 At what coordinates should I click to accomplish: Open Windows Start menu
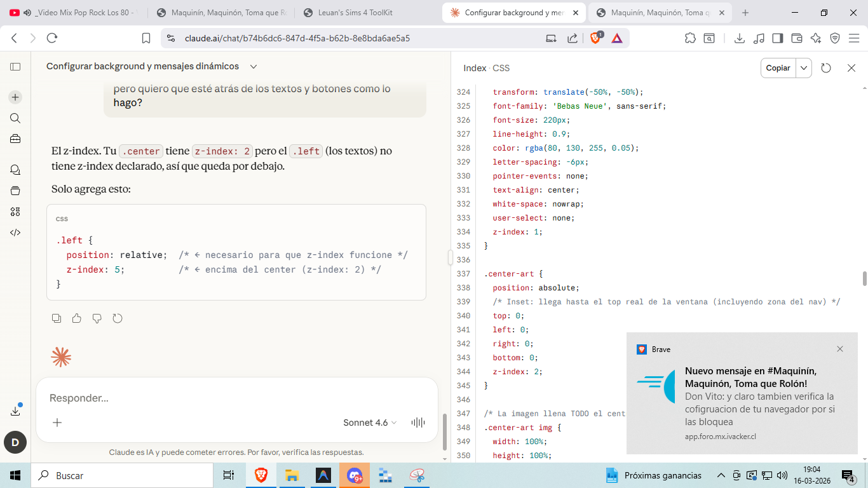tap(15, 475)
